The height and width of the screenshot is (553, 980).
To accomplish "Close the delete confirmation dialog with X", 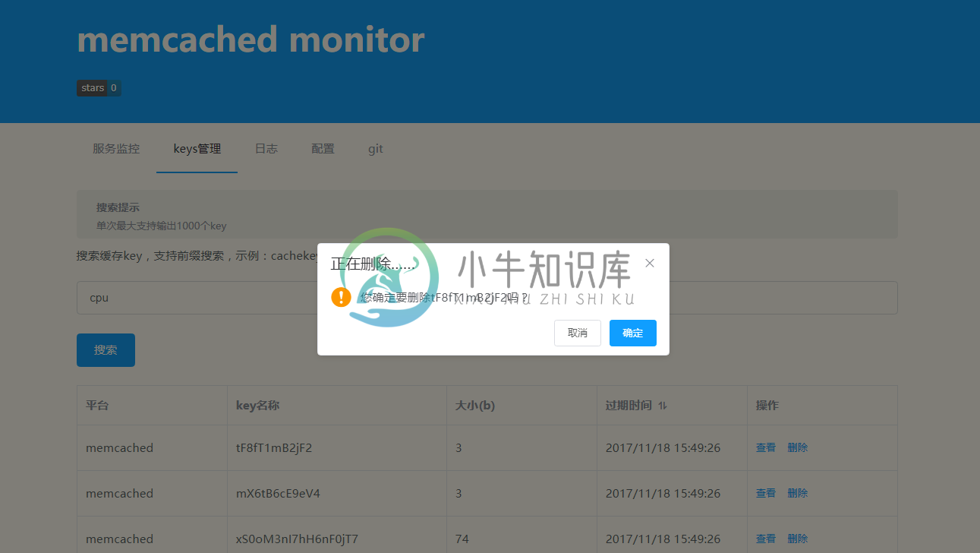I will 650,263.
